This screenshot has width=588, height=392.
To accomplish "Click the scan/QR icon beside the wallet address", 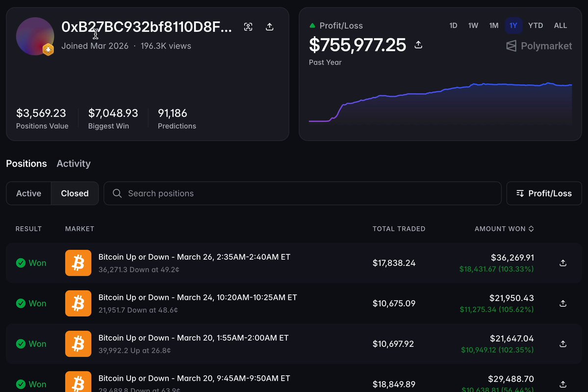I will (x=248, y=26).
